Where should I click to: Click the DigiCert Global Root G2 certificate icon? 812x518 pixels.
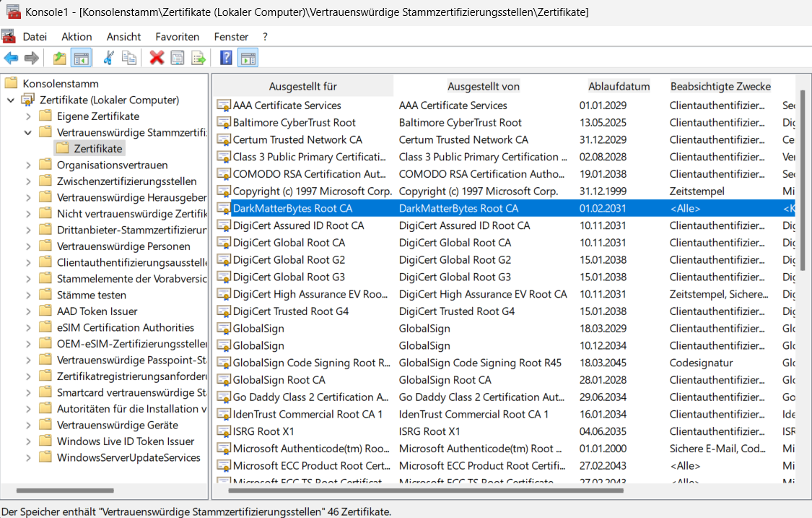pos(224,260)
